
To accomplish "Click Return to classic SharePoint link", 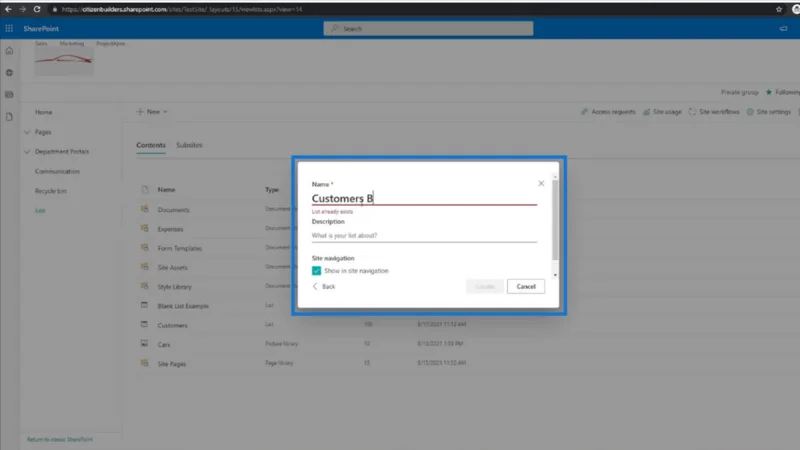I will tap(60, 439).
